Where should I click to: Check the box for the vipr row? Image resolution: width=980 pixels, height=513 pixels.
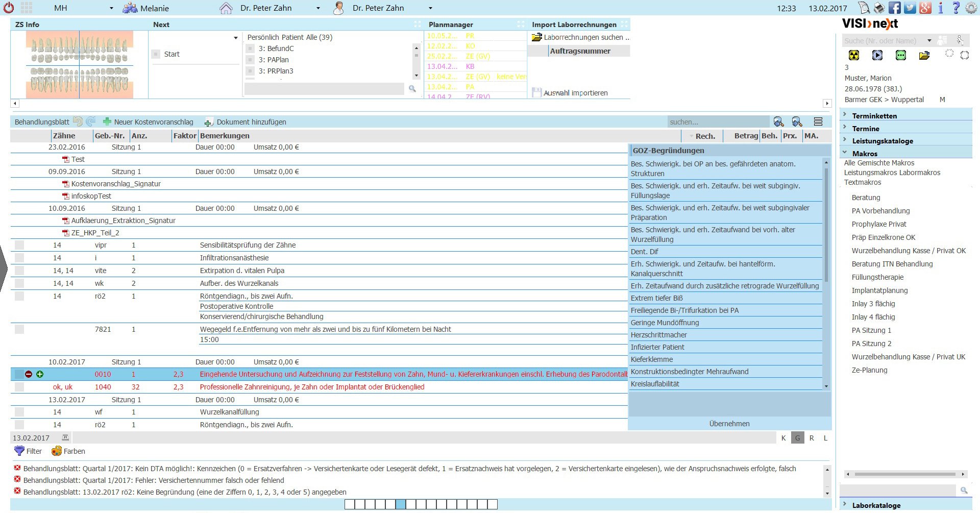(x=19, y=245)
